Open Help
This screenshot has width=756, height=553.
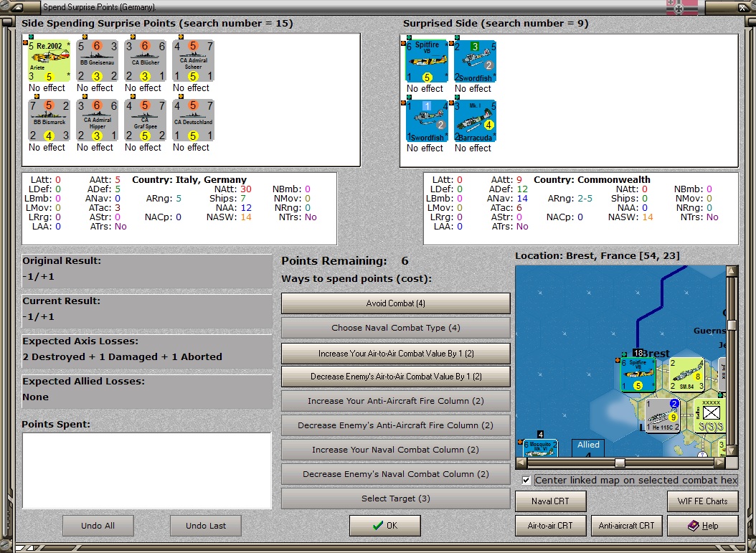[x=703, y=526]
